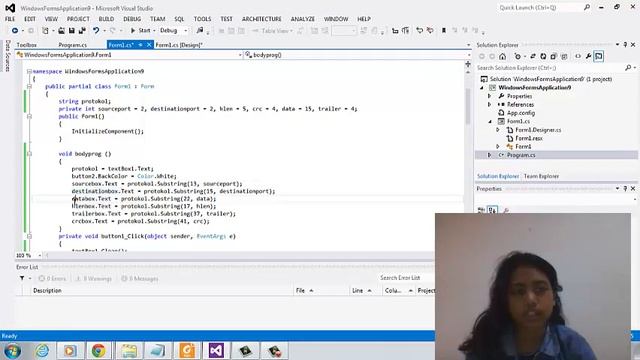The image size is (640, 360).
Task: Select App.config in Solution Explorer
Action: 521,113
